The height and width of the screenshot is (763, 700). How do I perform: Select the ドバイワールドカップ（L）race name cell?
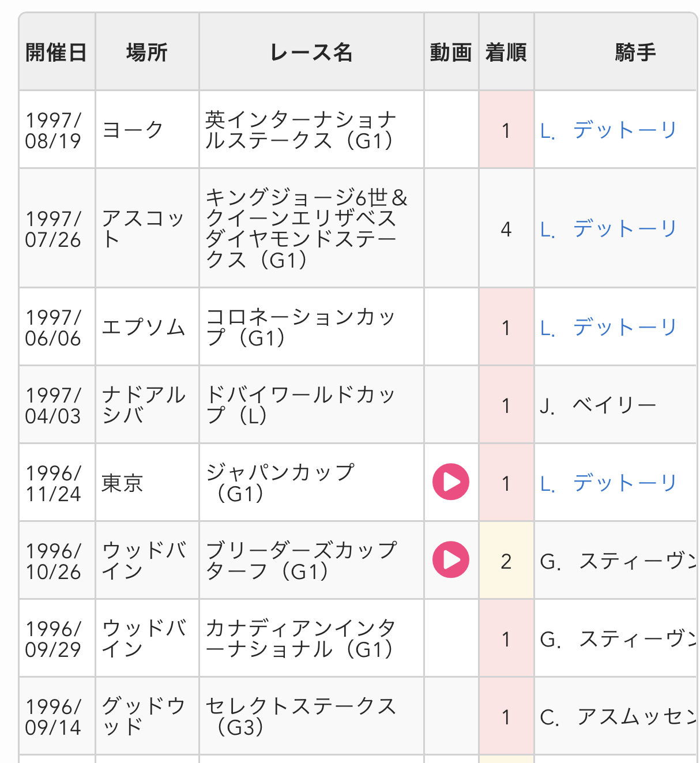pyautogui.click(x=300, y=405)
